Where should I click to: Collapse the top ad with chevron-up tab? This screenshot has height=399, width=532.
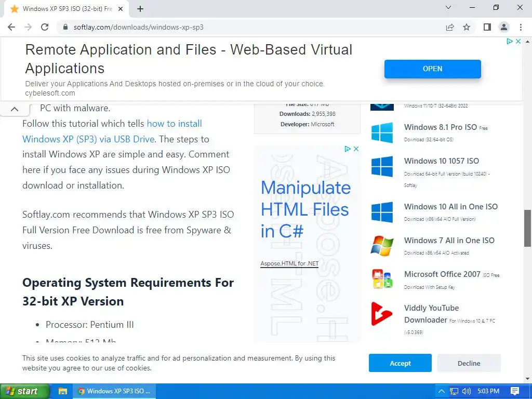(x=15, y=109)
